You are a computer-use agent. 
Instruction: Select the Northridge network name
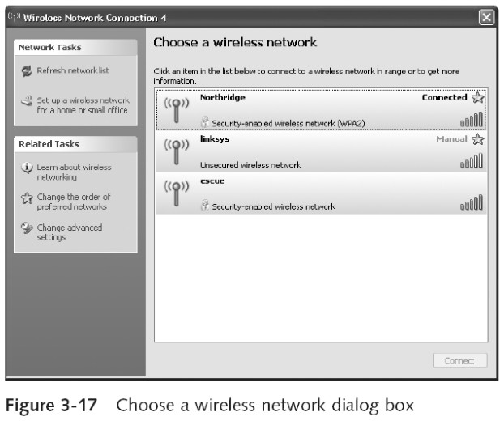click(223, 97)
